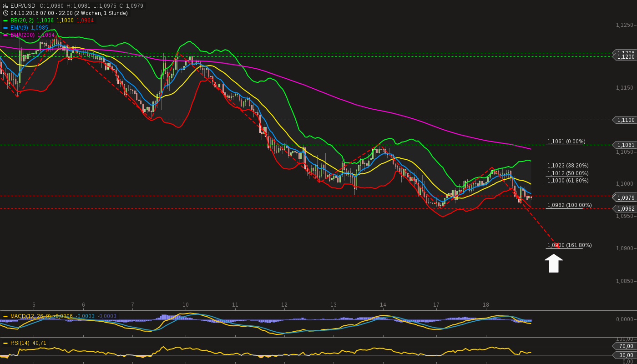The width and height of the screenshot is (637, 364).
Task: Click day 10 on the date axis
Action: click(186, 305)
